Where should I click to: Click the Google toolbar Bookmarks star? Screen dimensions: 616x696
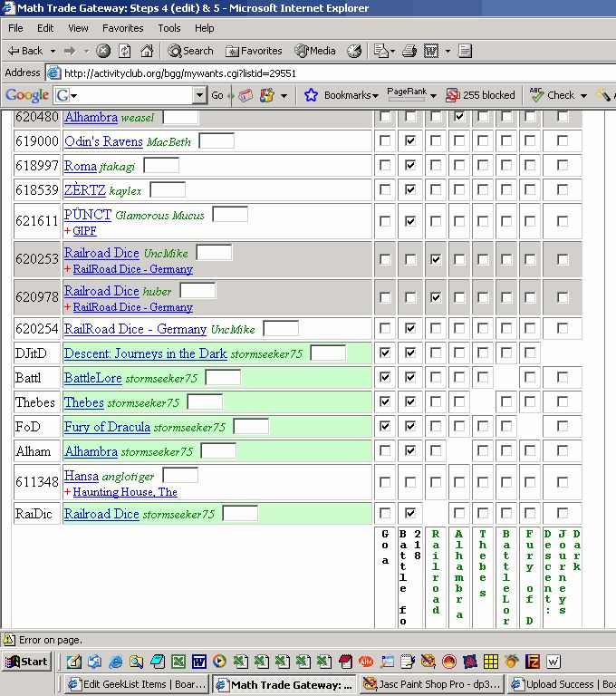(x=312, y=95)
